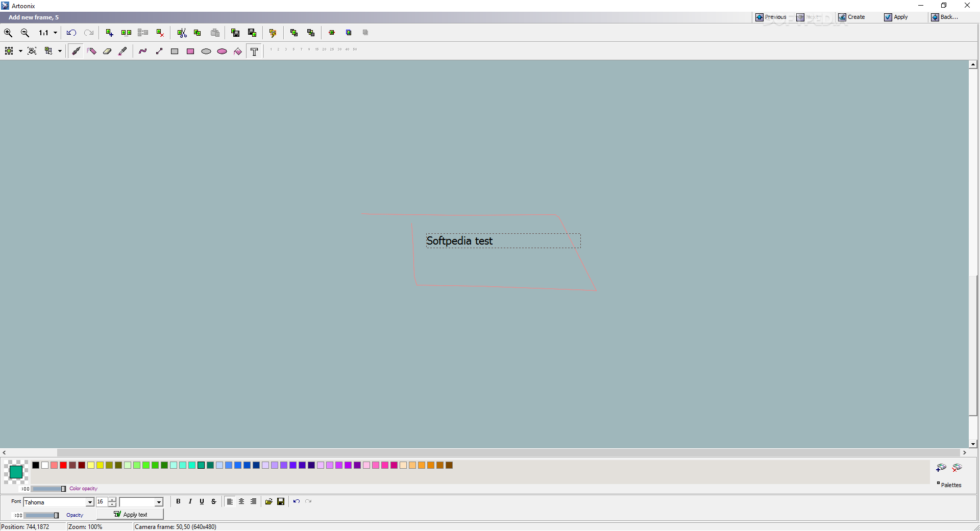Click the Color opacity slider

pyautogui.click(x=48, y=489)
